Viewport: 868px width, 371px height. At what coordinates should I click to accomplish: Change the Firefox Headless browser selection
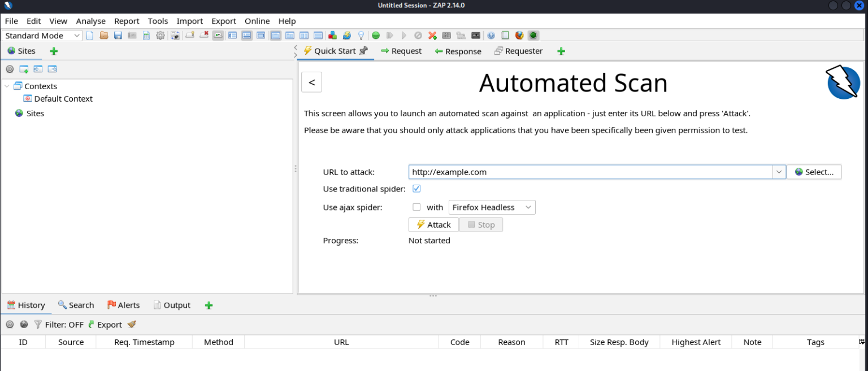491,207
